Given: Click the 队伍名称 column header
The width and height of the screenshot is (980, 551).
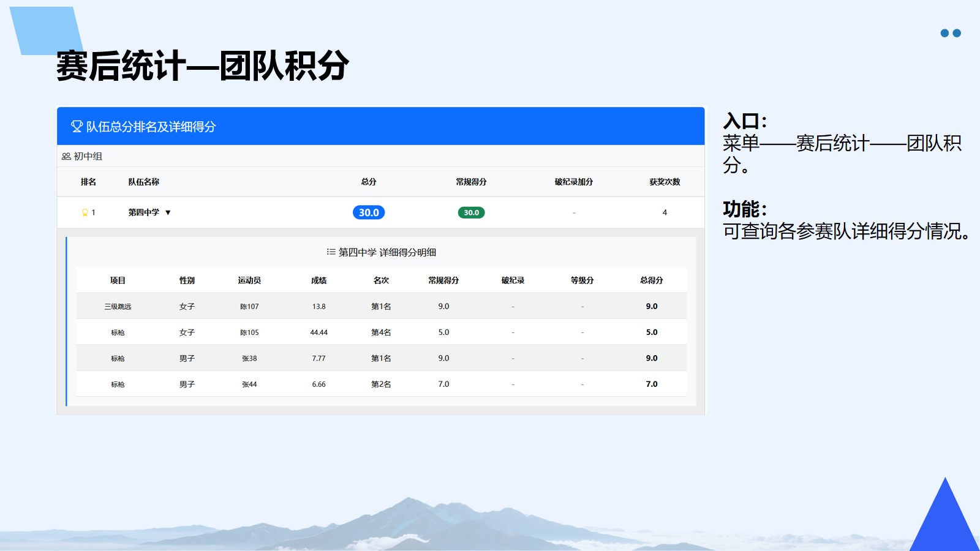Looking at the screenshot, I should [x=143, y=182].
